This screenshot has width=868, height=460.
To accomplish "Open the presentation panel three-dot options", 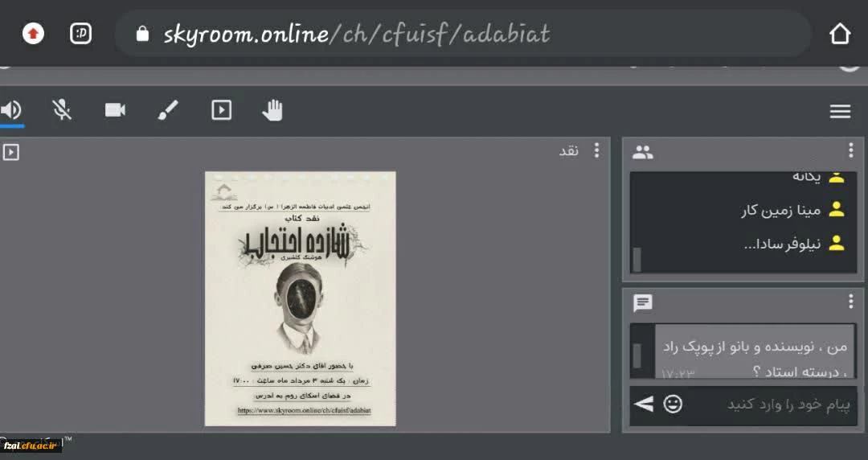I will point(596,150).
